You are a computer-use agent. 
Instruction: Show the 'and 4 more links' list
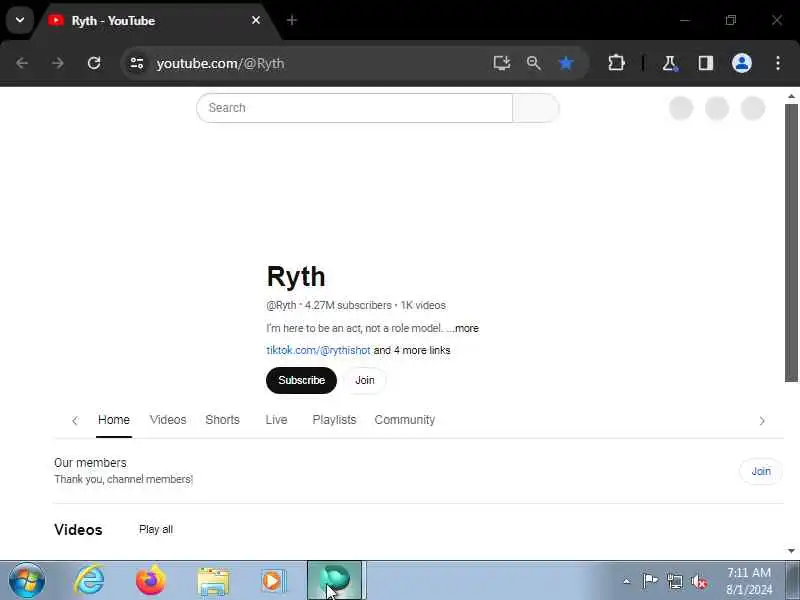412,351
